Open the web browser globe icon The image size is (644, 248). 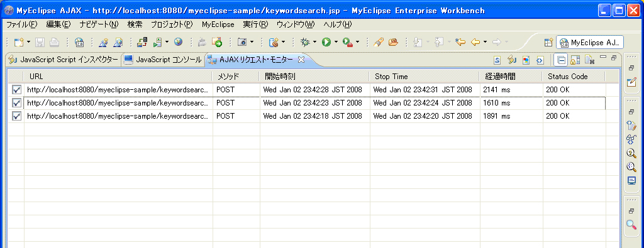[x=178, y=42]
